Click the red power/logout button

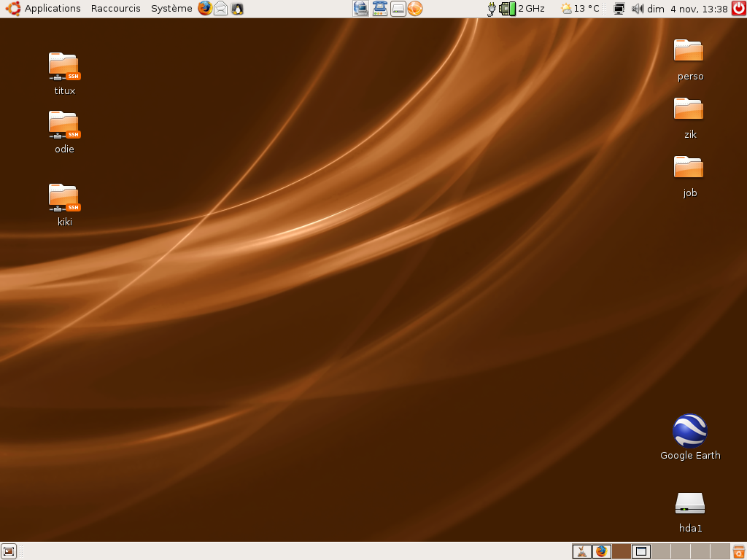[x=739, y=9]
